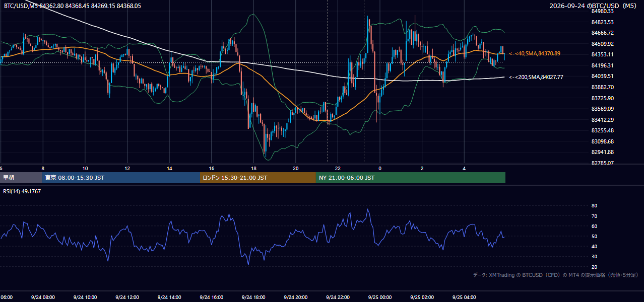Click price axis value 84196.31
Image resolution: width=644 pixels, height=302 pixels.
click(x=603, y=65)
